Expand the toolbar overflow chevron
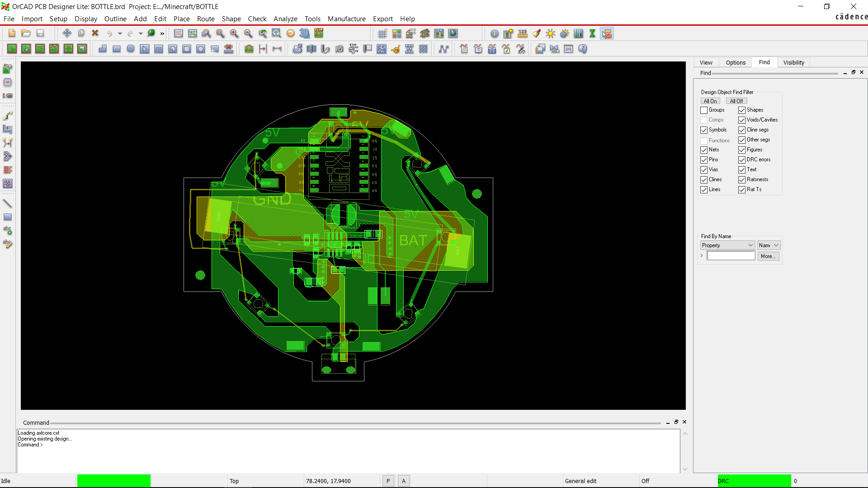The image size is (868, 488). point(162,33)
